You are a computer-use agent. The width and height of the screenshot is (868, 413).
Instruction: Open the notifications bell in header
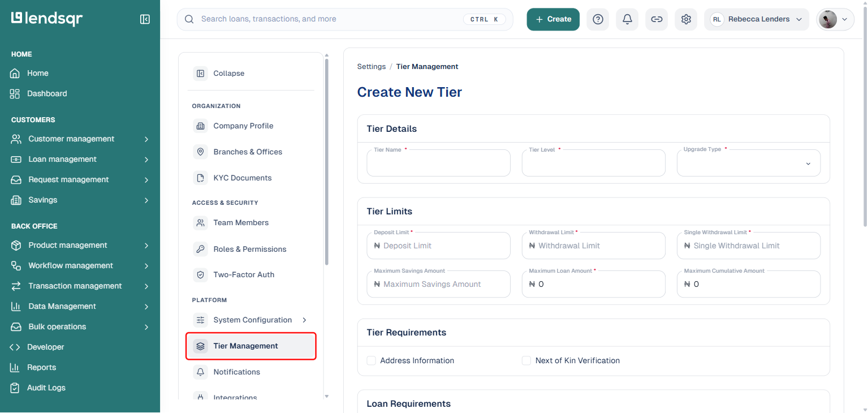627,19
